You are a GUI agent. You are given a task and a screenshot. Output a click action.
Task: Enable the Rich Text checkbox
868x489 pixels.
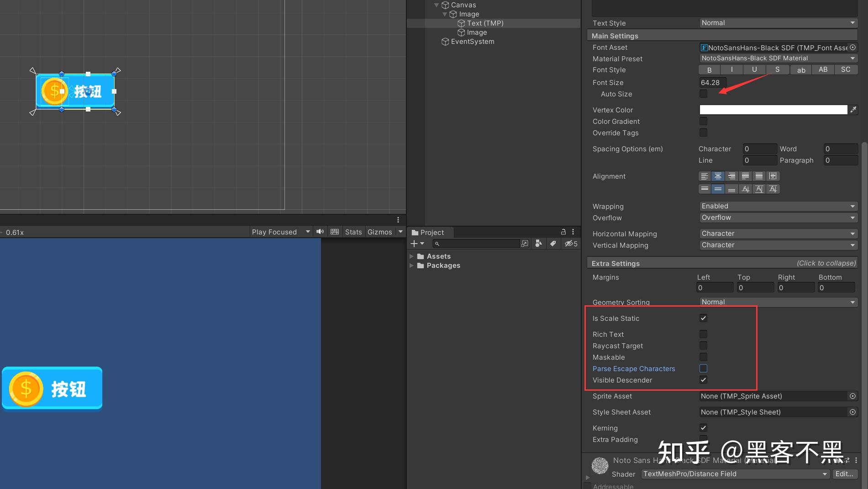pyautogui.click(x=703, y=334)
